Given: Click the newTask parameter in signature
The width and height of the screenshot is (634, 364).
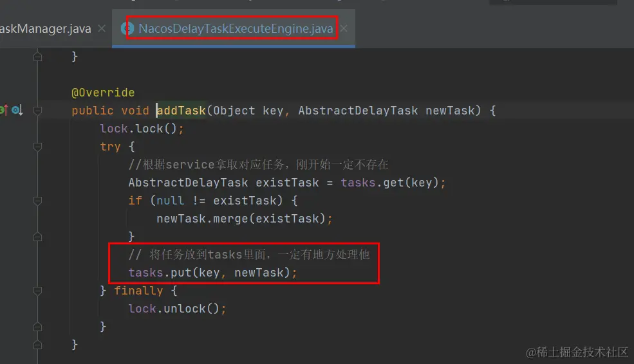Looking at the screenshot, I should pyautogui.click(x=450, y=110).
